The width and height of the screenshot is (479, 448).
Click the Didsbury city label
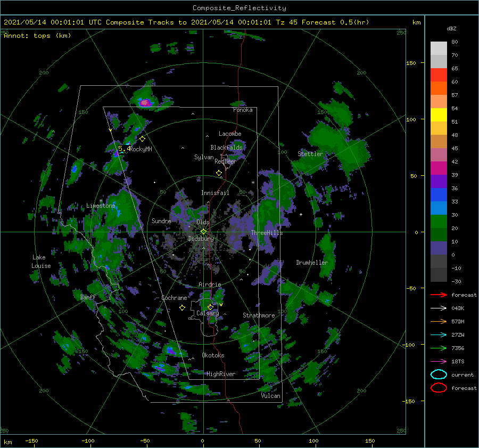point(201,239)
